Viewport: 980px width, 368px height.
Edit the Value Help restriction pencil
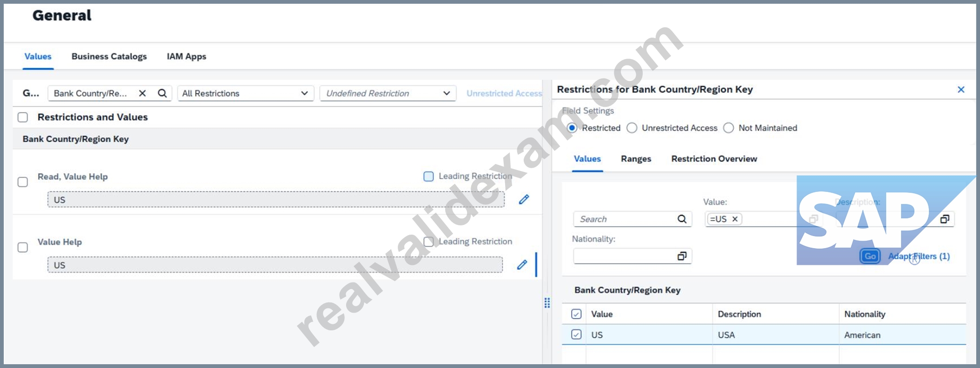click(522, 265)
